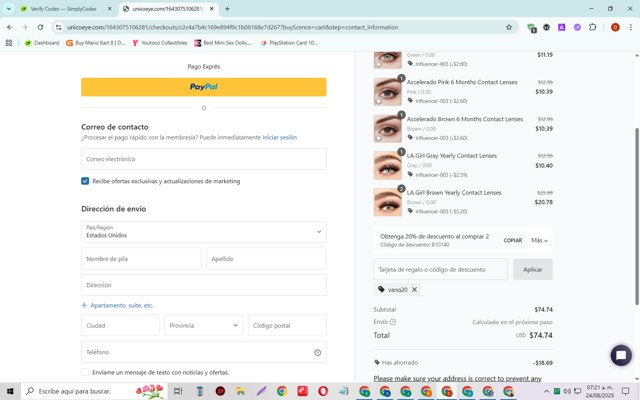Click the Envío info icon
This screenshot has height=400, width=640.
click(x=393, y=322)
